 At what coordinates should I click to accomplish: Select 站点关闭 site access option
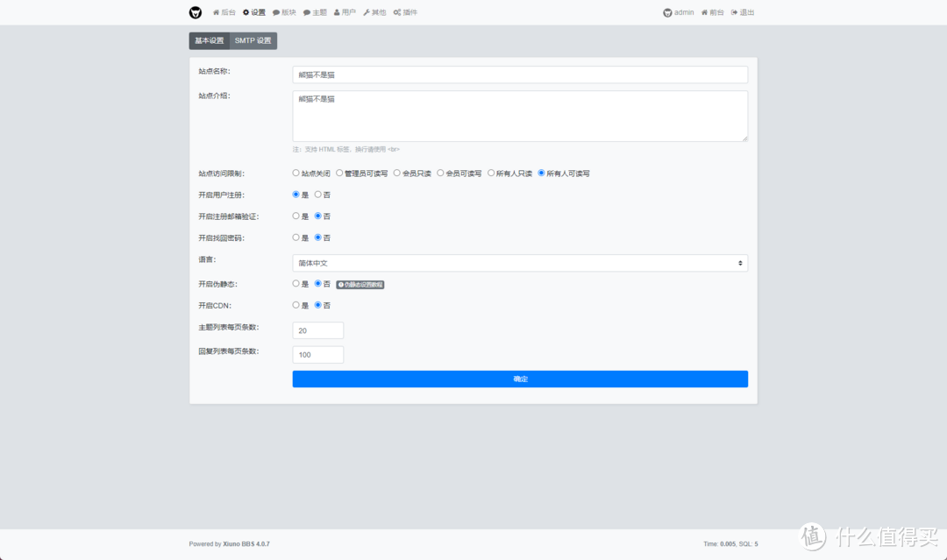296,174
